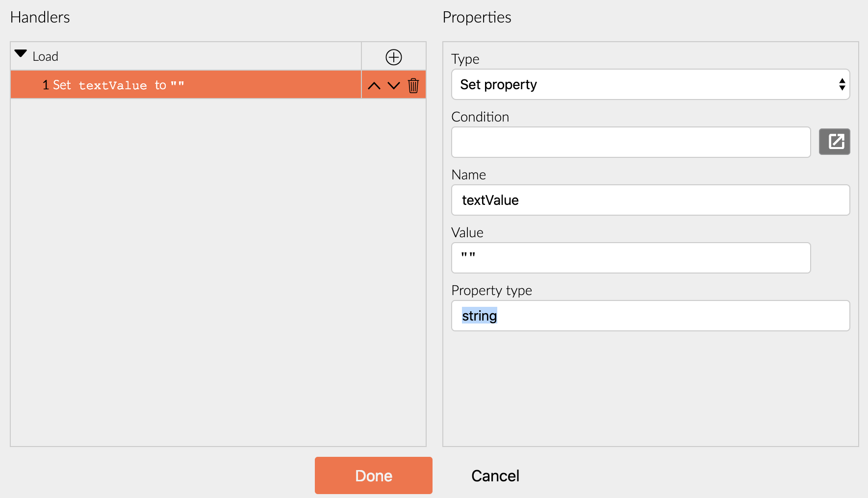
Task: Open the Condition expression editor icon
Action: pos(834,142)
